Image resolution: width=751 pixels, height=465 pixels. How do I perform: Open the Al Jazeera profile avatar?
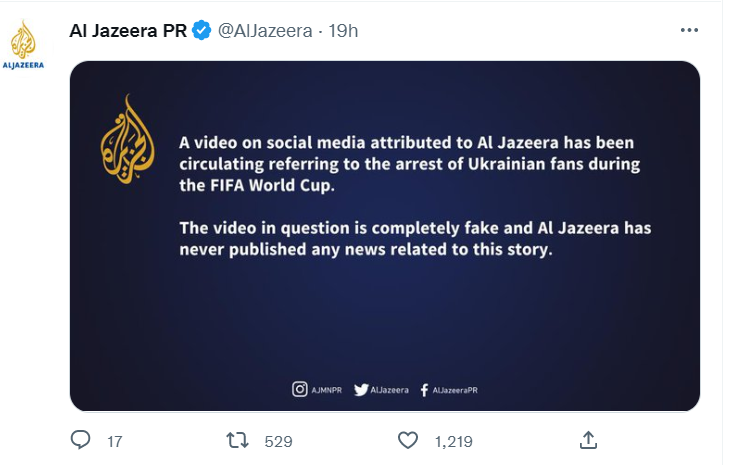click(23, 45)
